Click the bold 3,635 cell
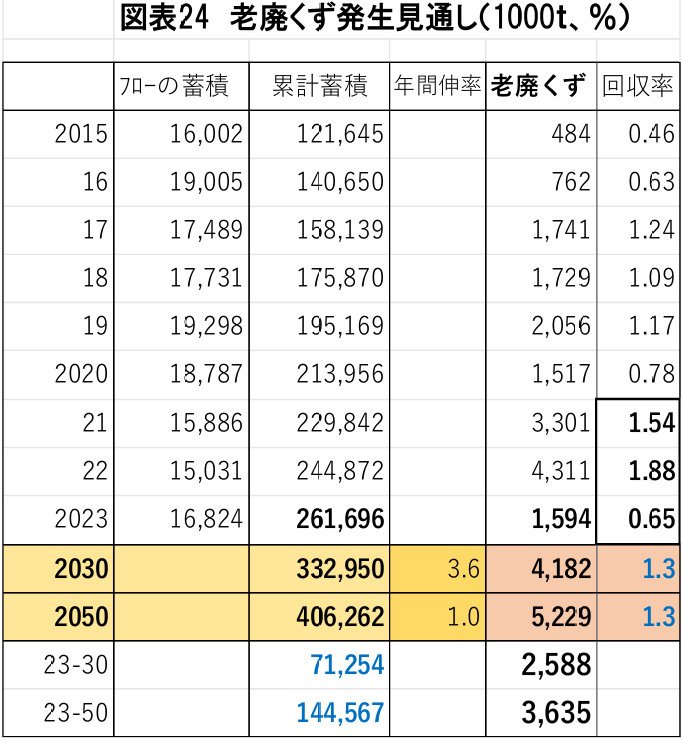This screenshot has height=743, width=682. pyautogui.click(x=541, y=712)
